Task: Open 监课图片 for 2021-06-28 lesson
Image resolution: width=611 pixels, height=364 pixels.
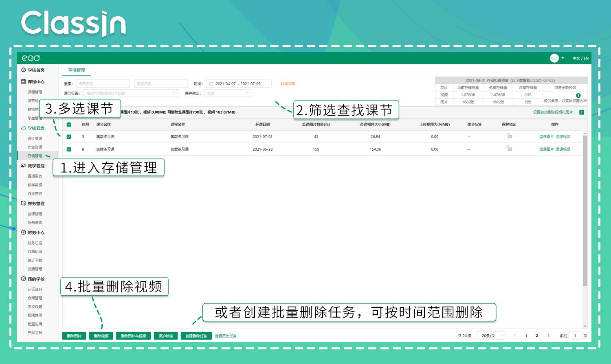Action: tap(547, 149)
